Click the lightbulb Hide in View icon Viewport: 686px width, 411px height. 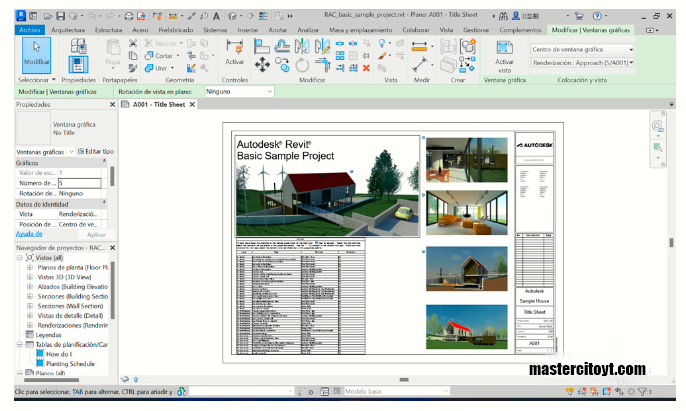tap(382, 43)
